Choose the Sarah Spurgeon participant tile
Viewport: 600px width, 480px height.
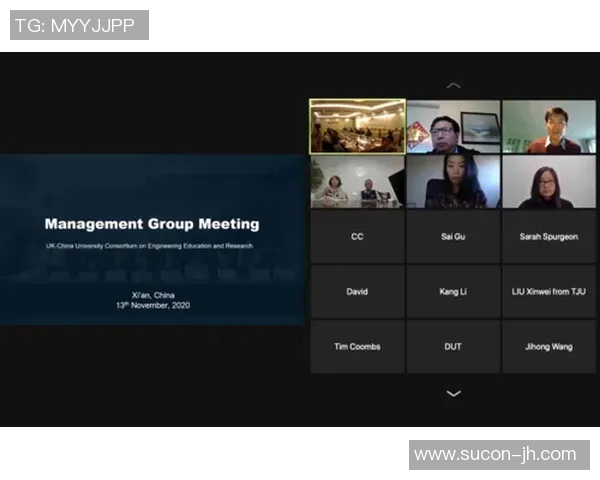click(548, 237)
